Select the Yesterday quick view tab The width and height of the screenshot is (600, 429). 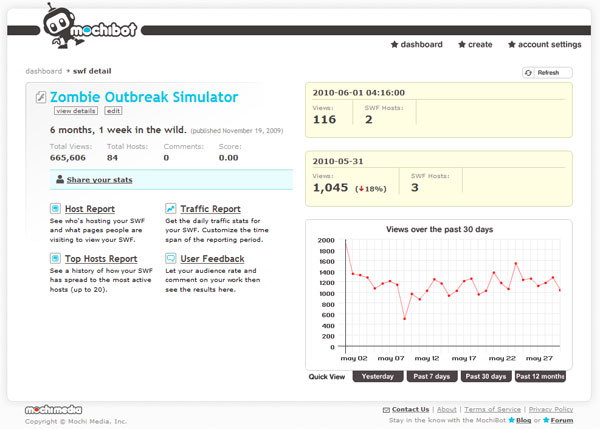378,377
